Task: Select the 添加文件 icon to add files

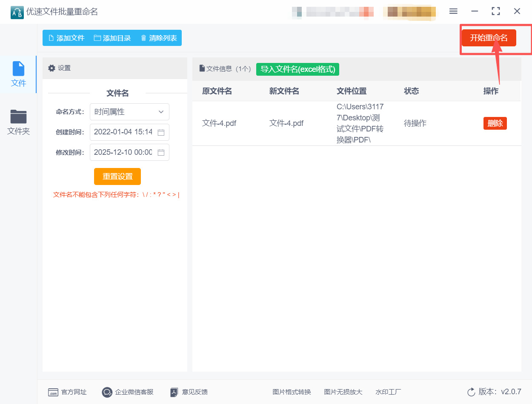Action: [51, 38]
